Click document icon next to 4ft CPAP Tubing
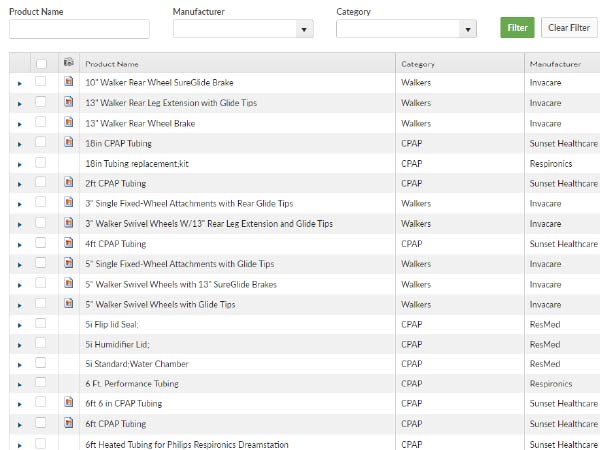The image size is (600, 450). 68,243
